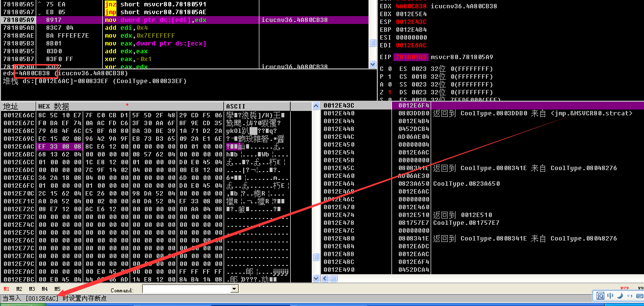The width and height of the screenshot is (644, 306).
Task: Click the 地址 column header
Action: click(18, 107)
